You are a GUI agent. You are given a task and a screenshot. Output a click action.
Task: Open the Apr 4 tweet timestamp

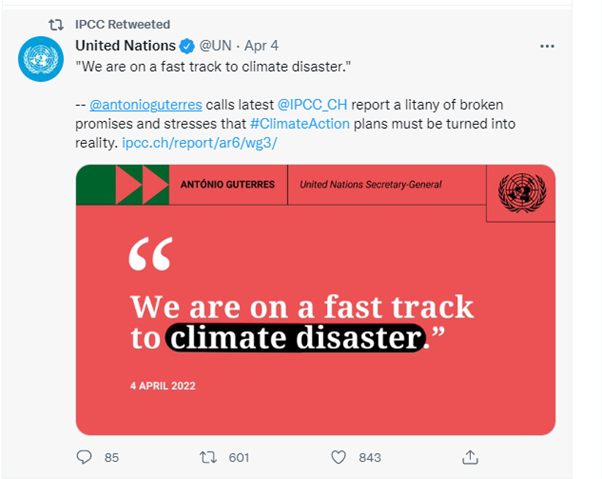click(261, 46)
